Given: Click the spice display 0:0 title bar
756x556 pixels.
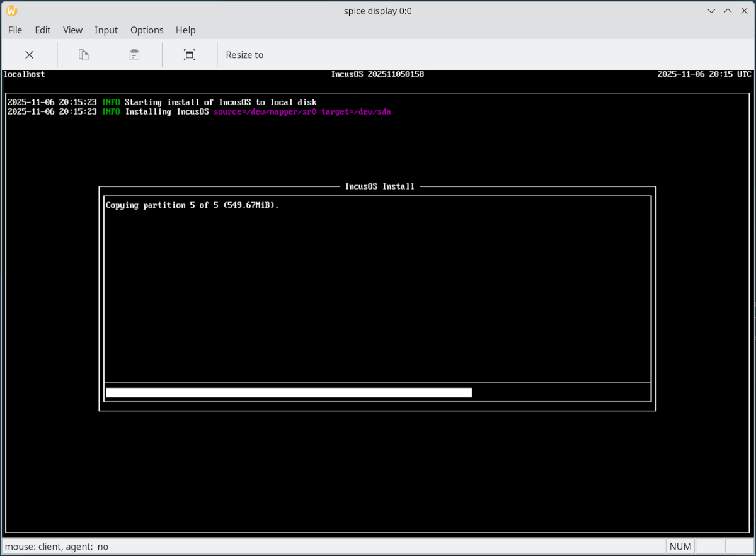Looking at the screenshot, I should [378, 11].
